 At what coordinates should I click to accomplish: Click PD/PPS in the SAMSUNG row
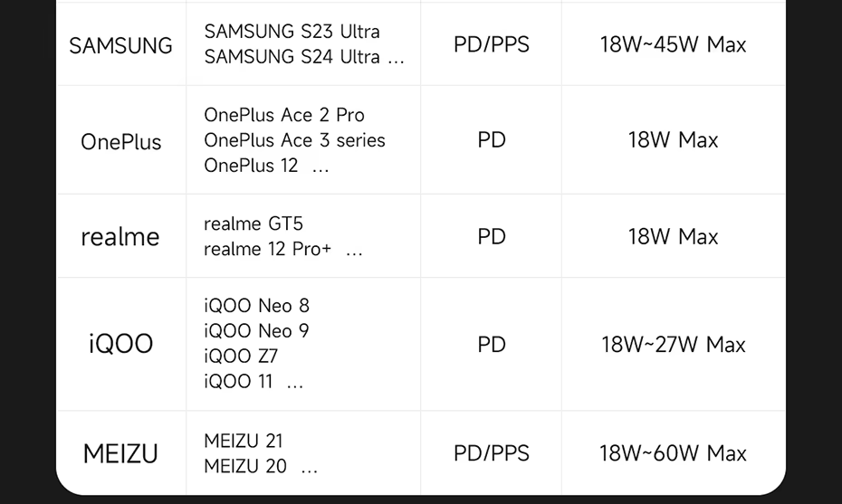coord(491,44)
